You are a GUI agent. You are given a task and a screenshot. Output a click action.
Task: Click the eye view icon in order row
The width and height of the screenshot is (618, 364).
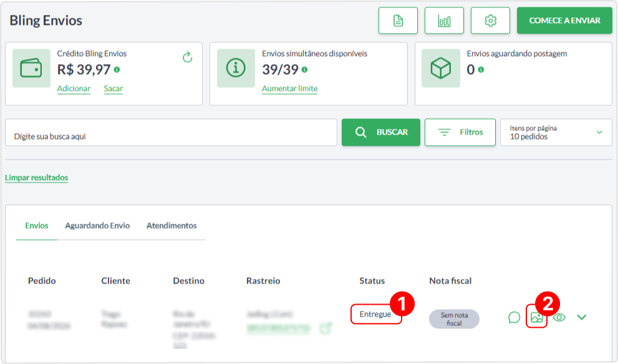559,317
